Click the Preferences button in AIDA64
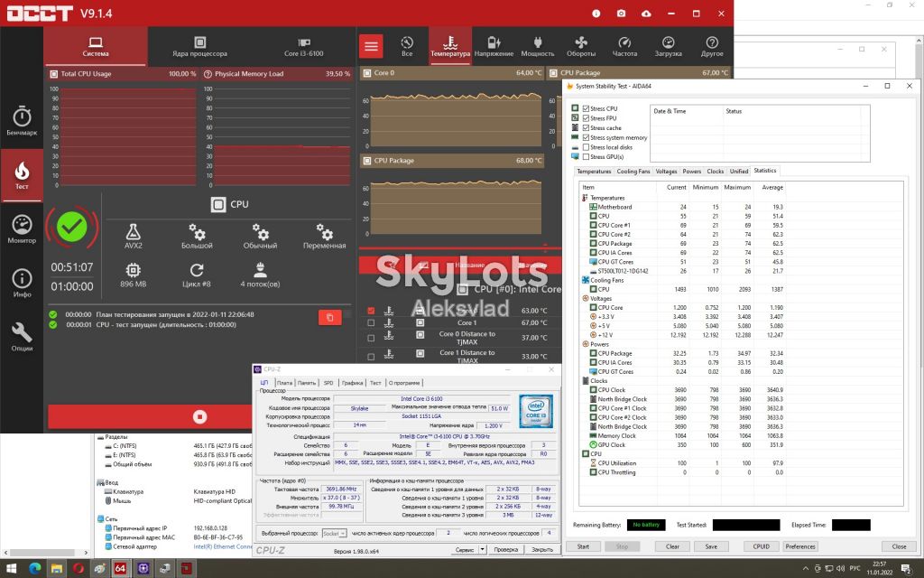Screen dimensions: 924x578 click(800, 546)
